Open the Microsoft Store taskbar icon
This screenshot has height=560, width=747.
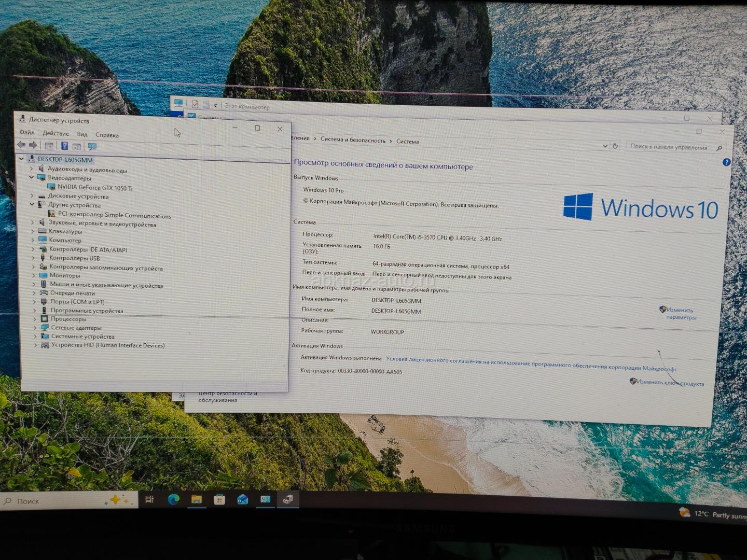pyautogui.click(x=219, y=499)
